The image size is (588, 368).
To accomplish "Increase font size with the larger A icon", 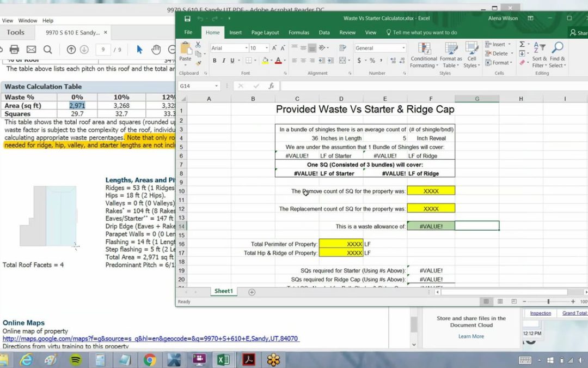I will coord(274,48).
